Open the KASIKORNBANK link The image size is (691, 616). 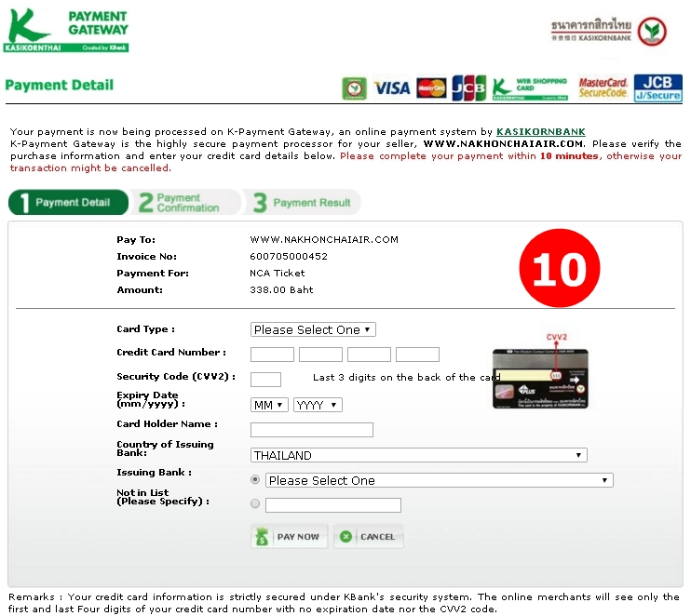click(x=541, y=131)
